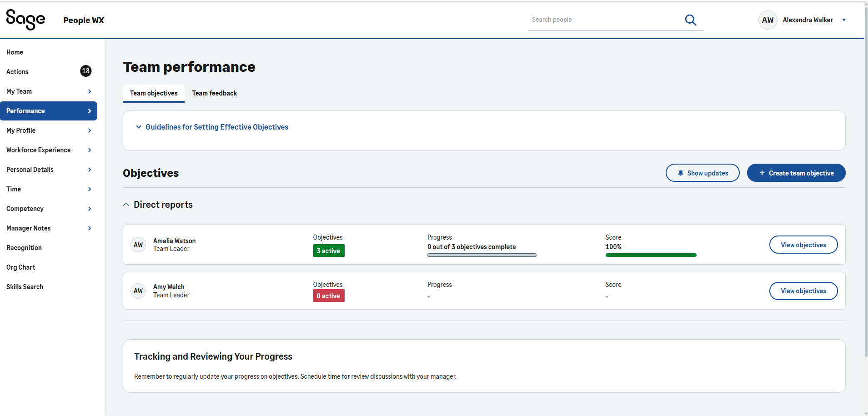Click Amy Welch's avatar icon
The image size is (868, 416).
[138, 291]
